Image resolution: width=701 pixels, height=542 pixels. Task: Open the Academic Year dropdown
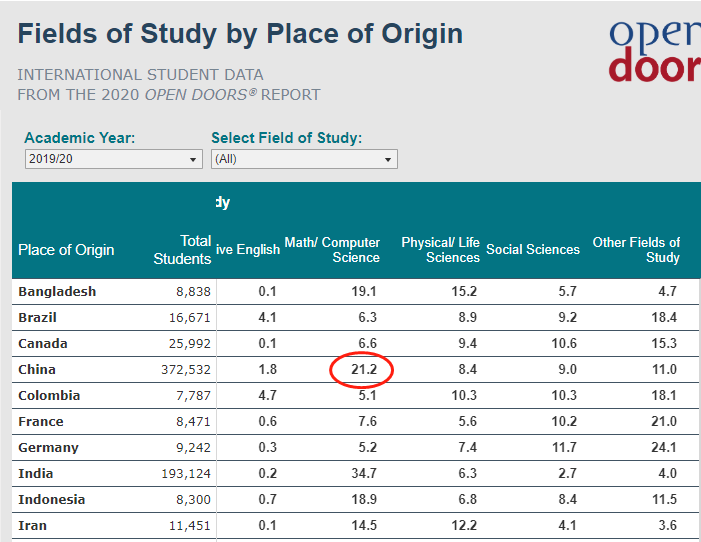[x=113, y=159]
